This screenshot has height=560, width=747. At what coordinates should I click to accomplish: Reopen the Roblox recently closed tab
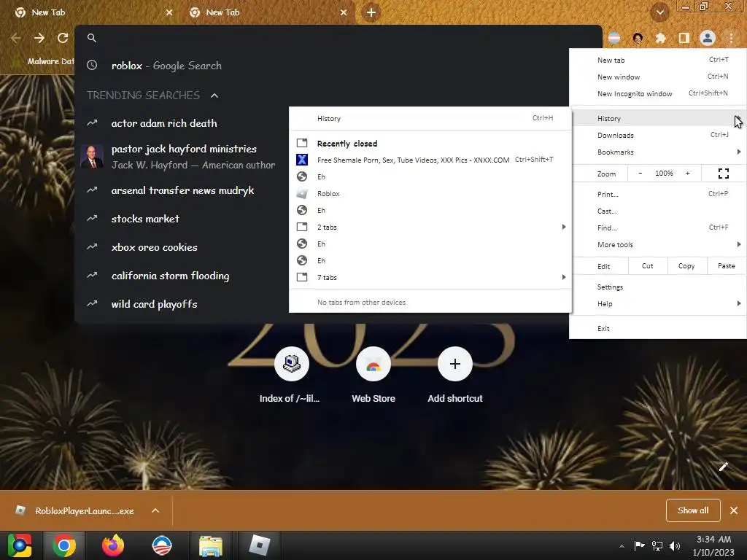point(430,194)
